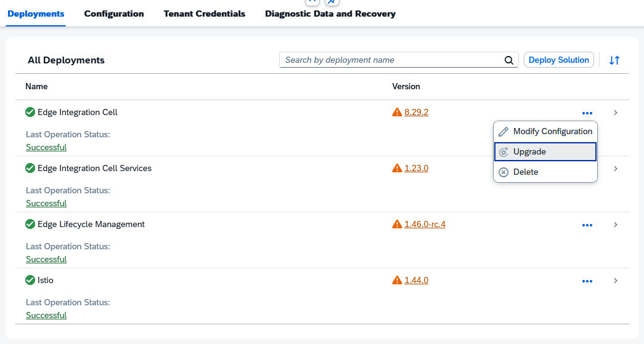644x344 pixels.
Task: Open version link 1.46.0-rc.4
Action: [x=425, y=225]
